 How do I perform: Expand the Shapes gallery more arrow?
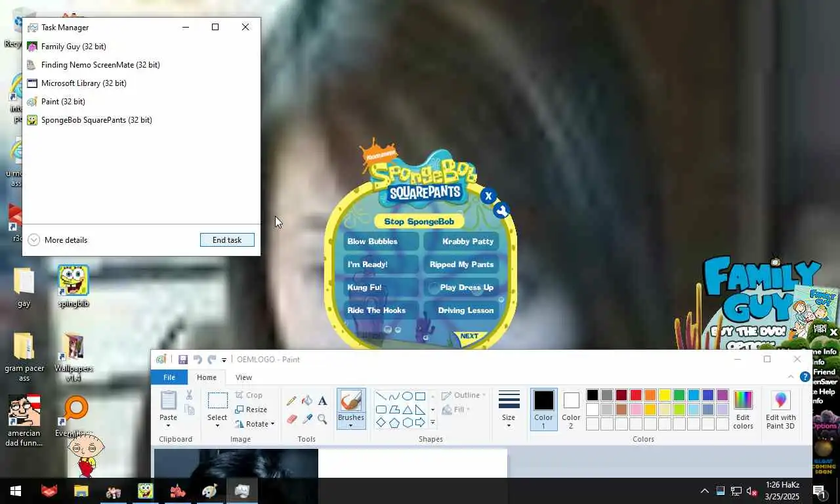click(432, 423)
